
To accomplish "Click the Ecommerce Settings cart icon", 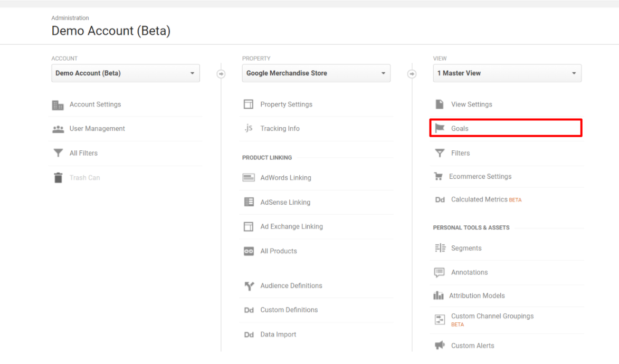I will [x=438, y=176].
